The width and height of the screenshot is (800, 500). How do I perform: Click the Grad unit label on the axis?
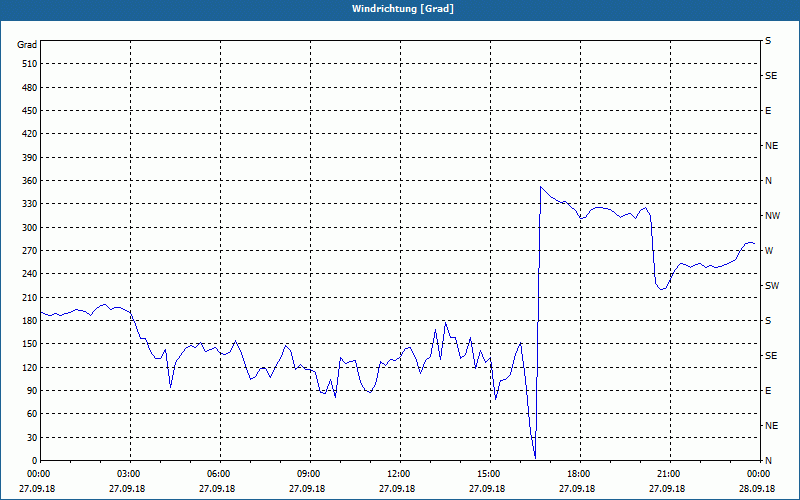tap(27, 45)
